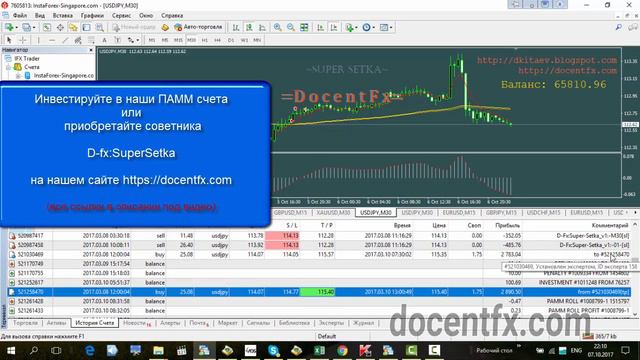This screenshot has width=640, height=360.
Task: Select the equidistant channel tool
Action: click(x=78, y=40)
